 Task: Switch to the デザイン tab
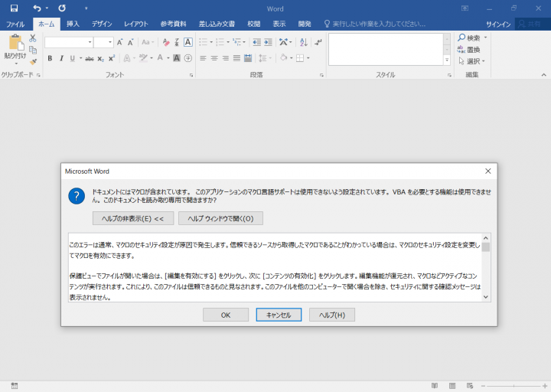[102, 24]
